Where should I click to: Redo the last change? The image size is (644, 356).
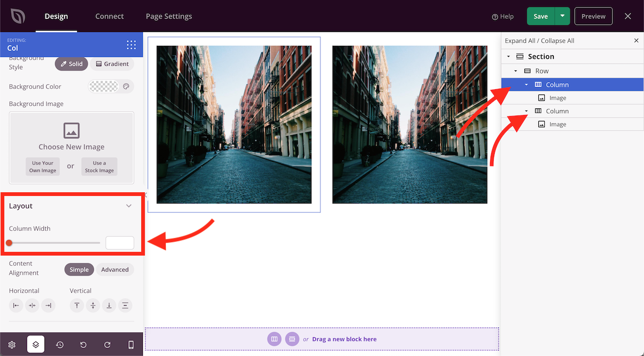pos(107,345)
